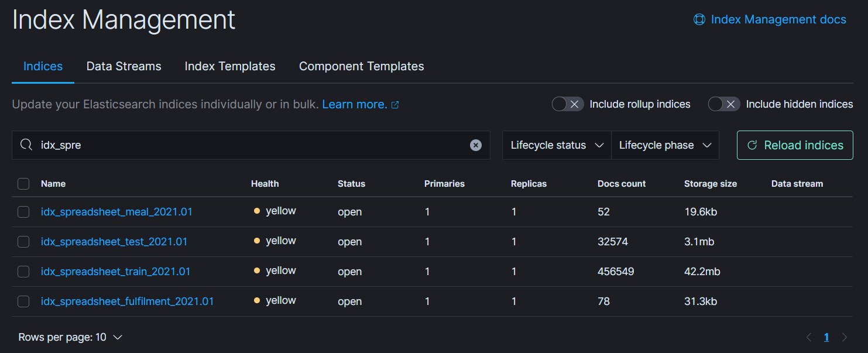This screenshot has width=868, height=353.
Task: Click the search magnifier icon
Action: point(26,145)
